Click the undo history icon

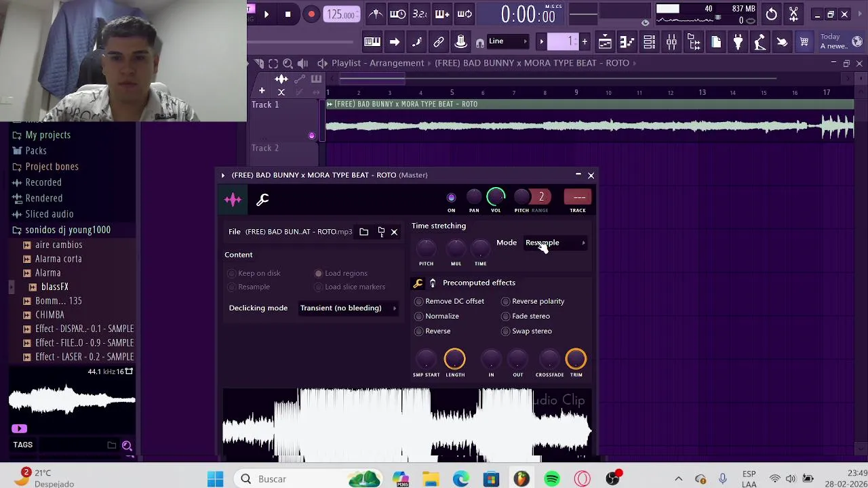point(772,14)
